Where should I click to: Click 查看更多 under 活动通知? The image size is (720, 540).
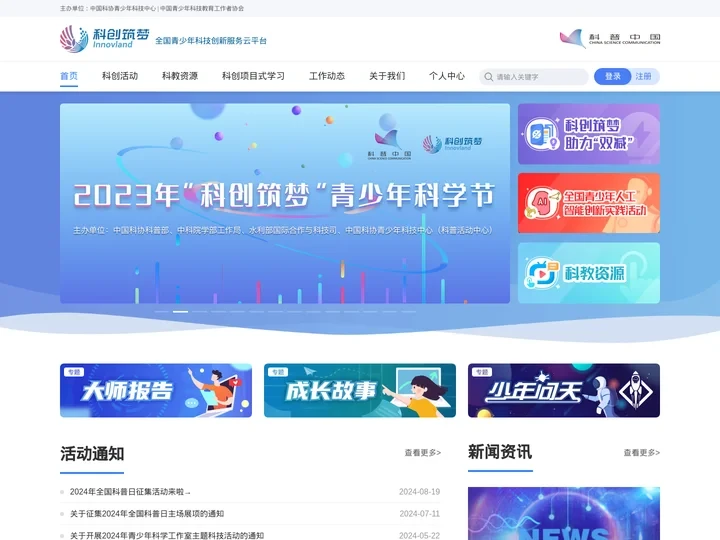point(423,453)
